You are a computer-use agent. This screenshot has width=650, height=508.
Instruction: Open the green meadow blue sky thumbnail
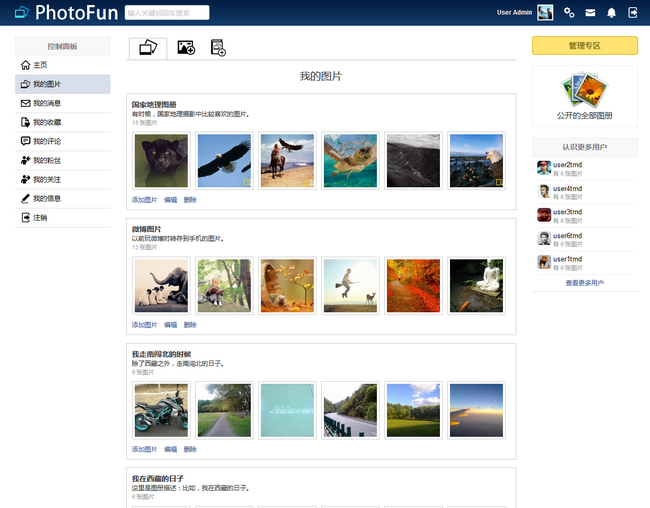[413, 410]
